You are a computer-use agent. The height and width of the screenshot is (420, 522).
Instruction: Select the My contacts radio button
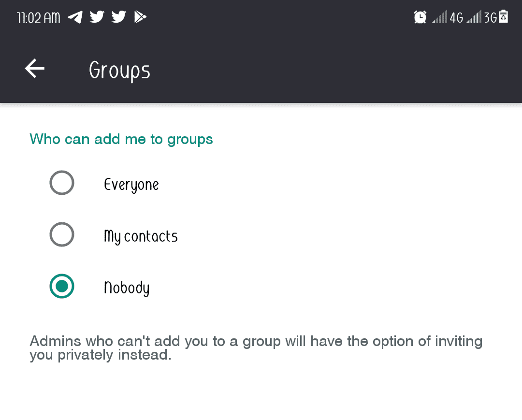62,234
